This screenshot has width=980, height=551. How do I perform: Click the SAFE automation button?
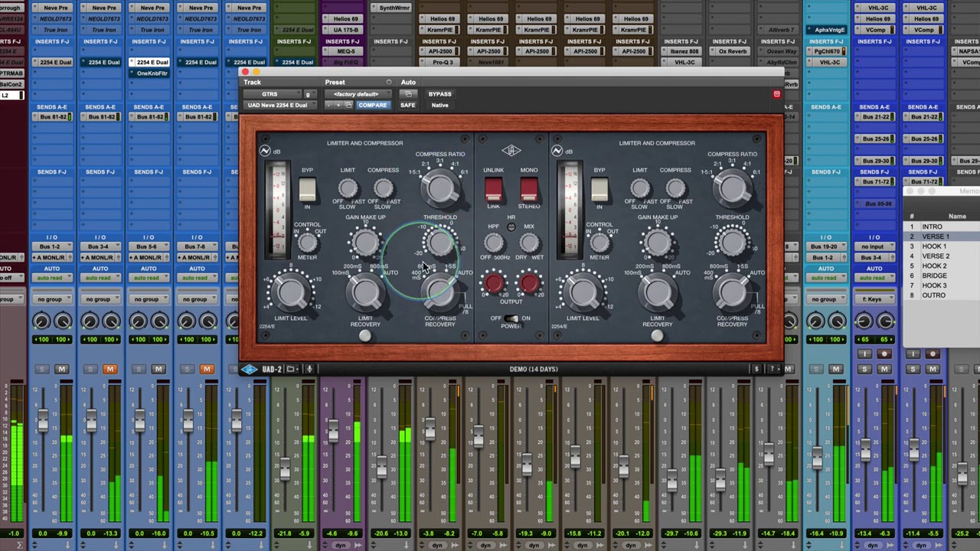tap(408, 105)
